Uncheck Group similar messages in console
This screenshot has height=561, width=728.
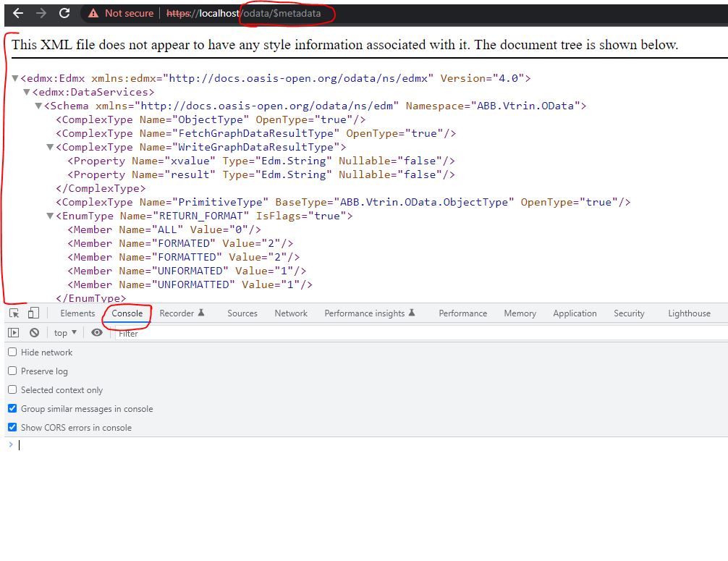pos(12,408)
